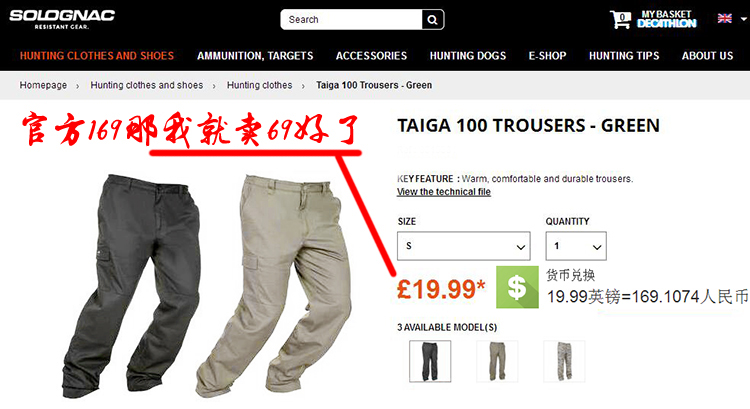
Task: Open the Size dropdown showing S
Action: tap(463, 246)
